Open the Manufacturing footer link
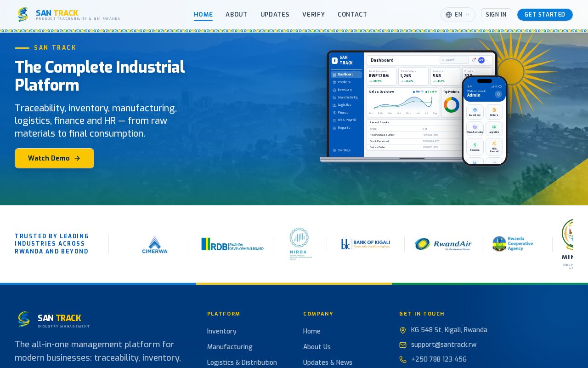The image size is (588, 368). point(230,347)
